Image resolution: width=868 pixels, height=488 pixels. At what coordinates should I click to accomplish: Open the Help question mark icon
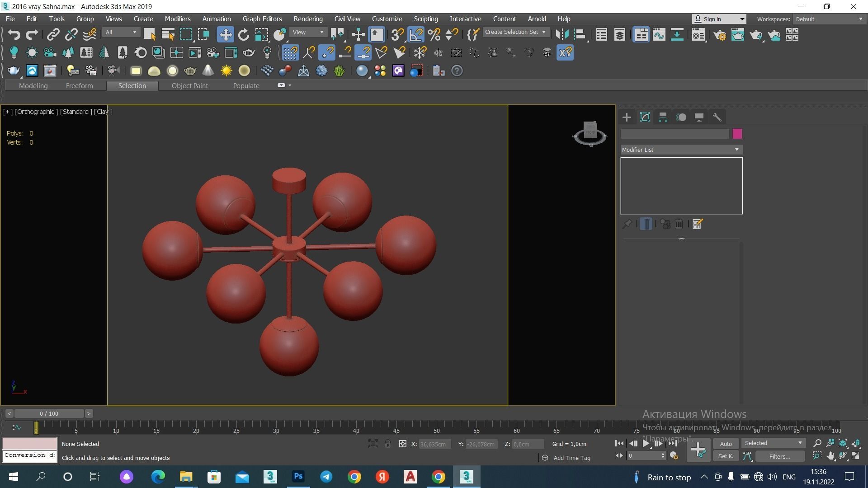(457, 71)
